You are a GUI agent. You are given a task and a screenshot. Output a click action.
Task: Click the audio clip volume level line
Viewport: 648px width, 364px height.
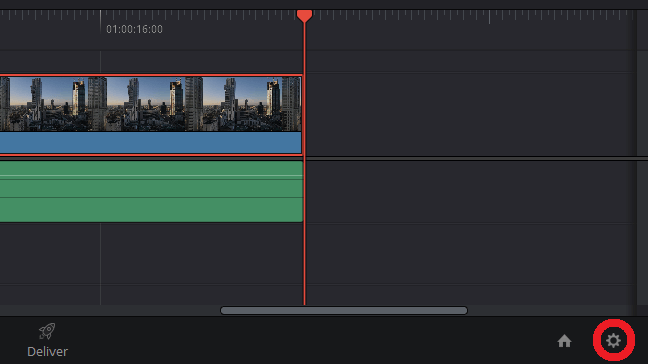[151, 176]
